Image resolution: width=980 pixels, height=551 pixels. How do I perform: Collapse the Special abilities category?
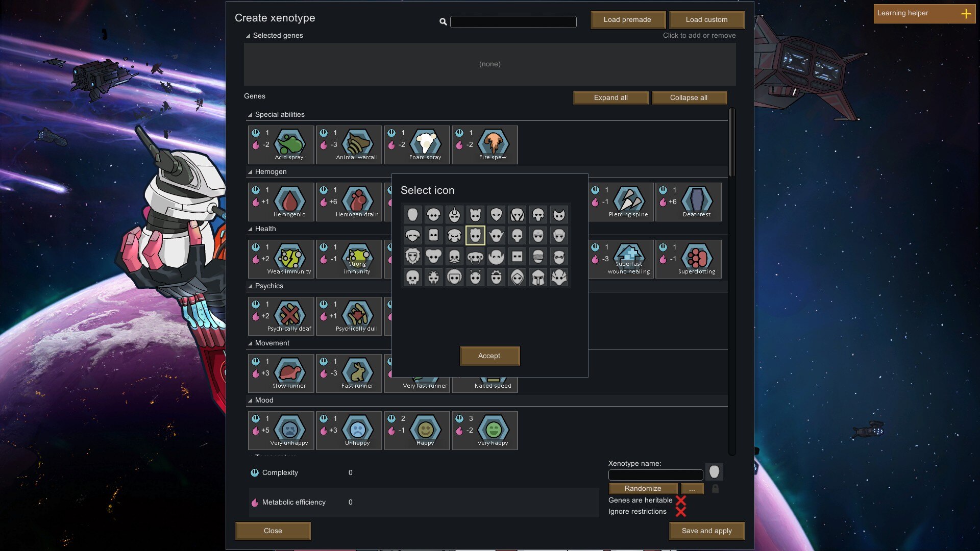click(x=250, y=115)
